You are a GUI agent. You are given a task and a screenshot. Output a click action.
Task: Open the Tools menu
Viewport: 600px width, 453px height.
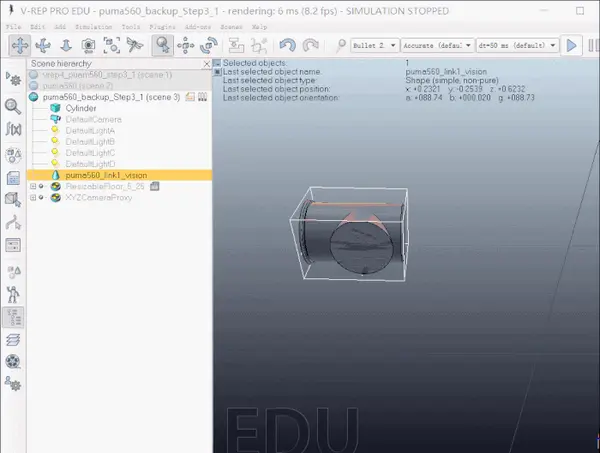[130, 27]
